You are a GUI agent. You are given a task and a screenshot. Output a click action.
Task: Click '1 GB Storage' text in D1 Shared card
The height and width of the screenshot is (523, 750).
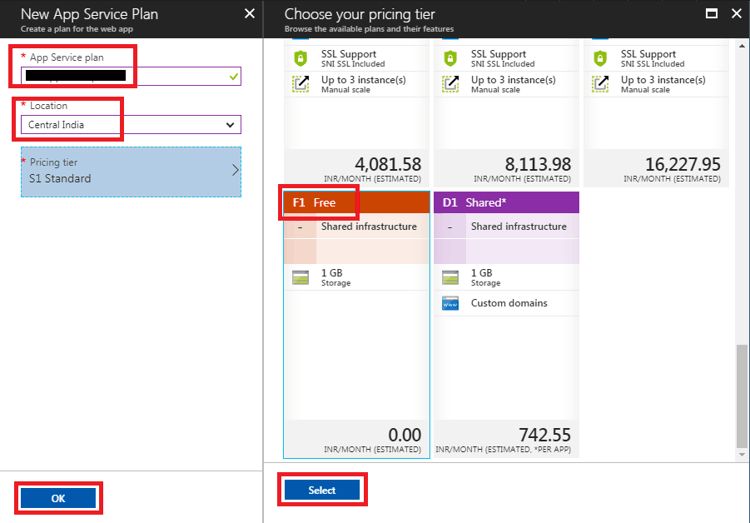(x=485, y=277)
